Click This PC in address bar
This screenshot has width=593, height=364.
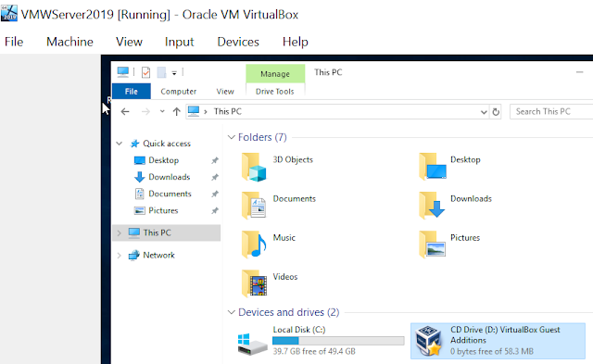tap(228, 111)
